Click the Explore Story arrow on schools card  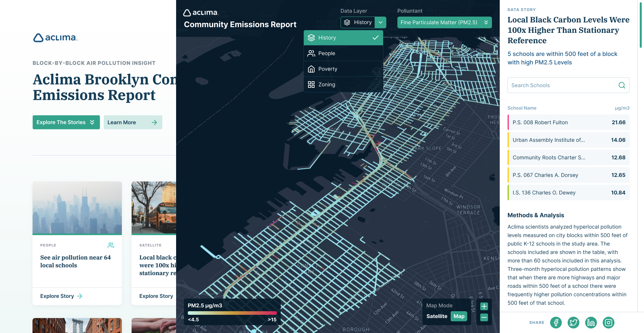click(80, 296)
